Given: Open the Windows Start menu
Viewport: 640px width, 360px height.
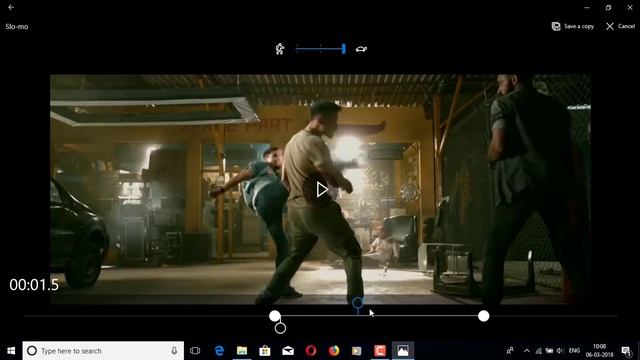Looking at the screenshot, I should 11,351.
